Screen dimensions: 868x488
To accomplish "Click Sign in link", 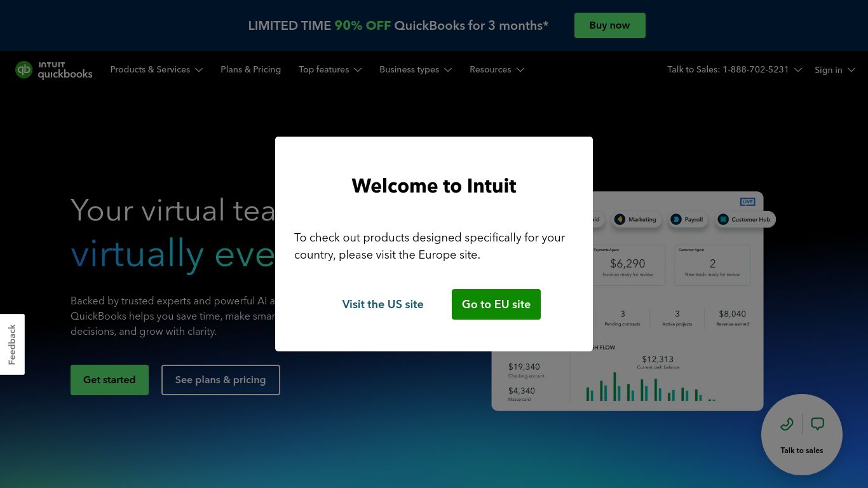I will click(x=828, y=70).
